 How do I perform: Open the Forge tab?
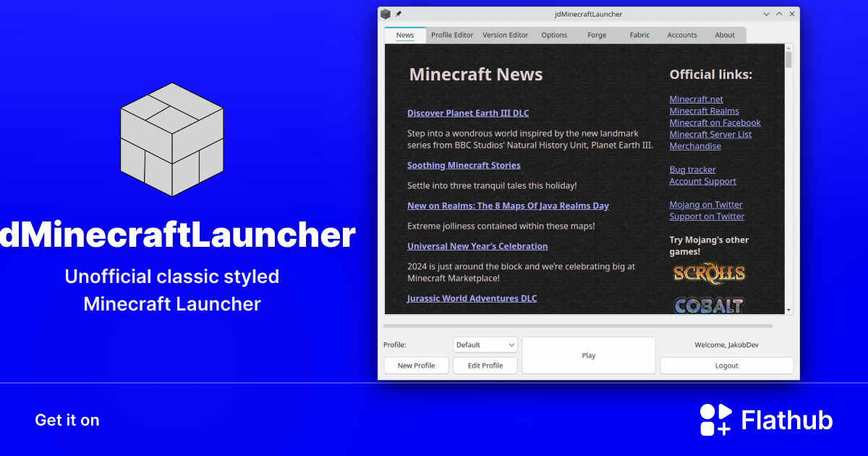[x=597, y=34]
